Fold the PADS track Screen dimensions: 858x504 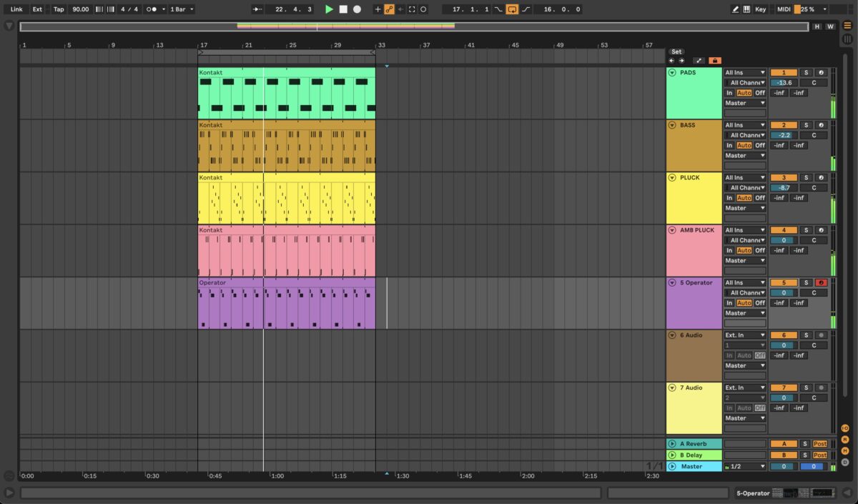[x=672, y=73]
